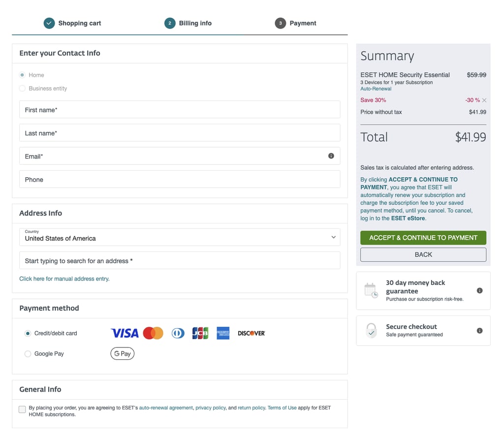Screen dimensions: 504x439
Task: Click the G Pay logo badge
Action: 123,353
